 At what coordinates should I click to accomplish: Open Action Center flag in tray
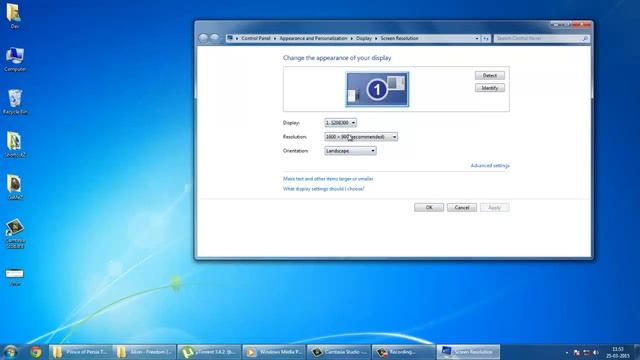click(x=576, y=353)
